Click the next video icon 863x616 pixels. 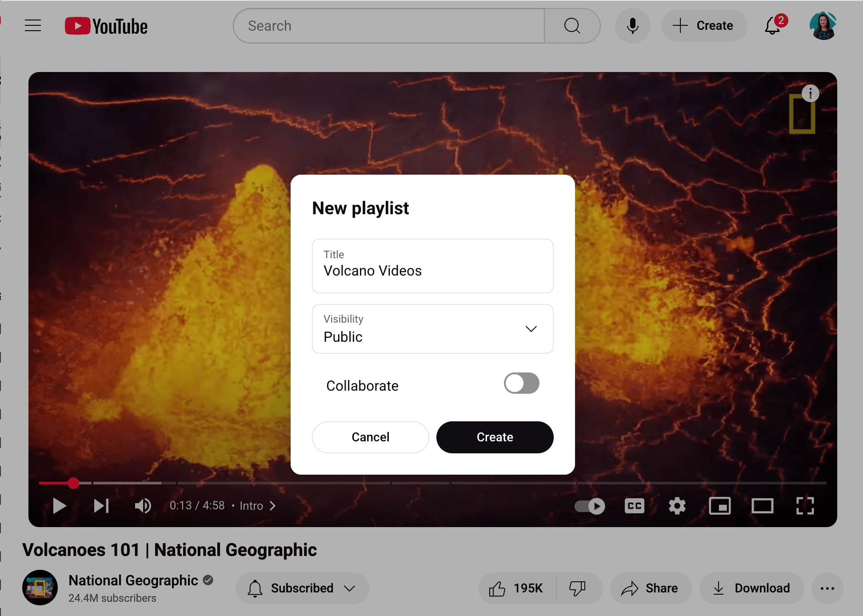click(101, 505)
